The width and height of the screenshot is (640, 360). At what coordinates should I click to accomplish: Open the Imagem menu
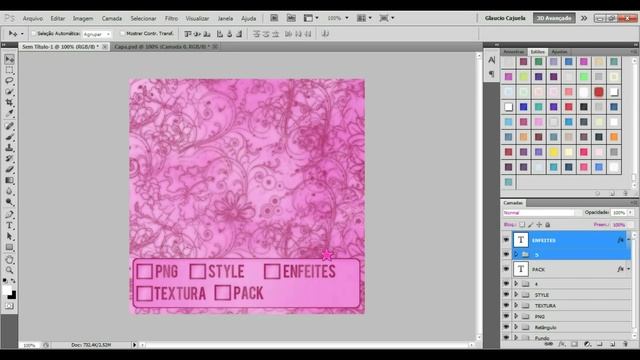click(x=83, y=18)
